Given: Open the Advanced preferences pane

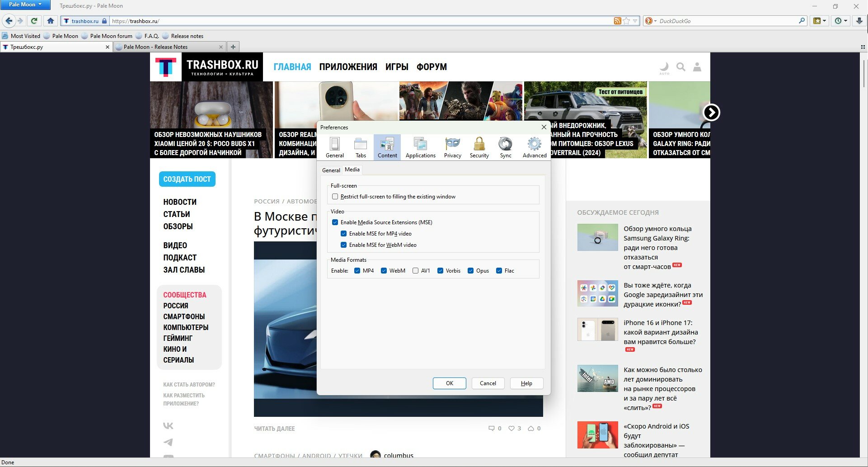Looking at the screenshot, I should [x=535, y=147].
